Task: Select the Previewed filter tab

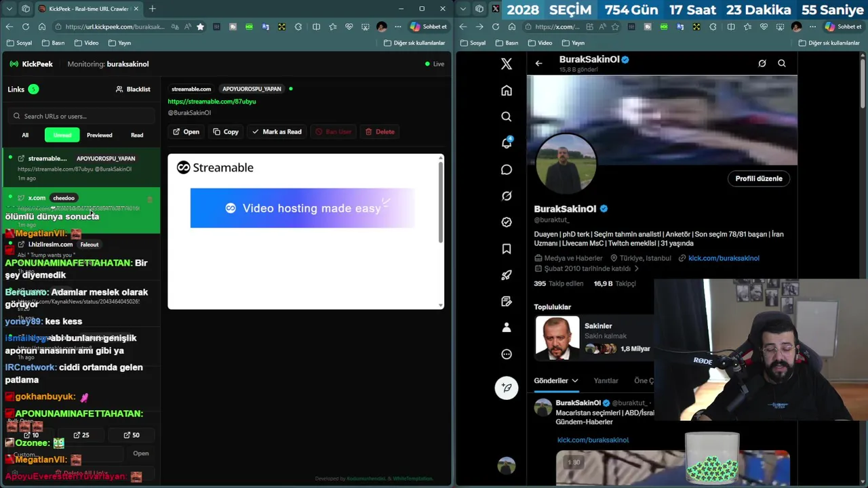Action: click(x=100, y=135)
